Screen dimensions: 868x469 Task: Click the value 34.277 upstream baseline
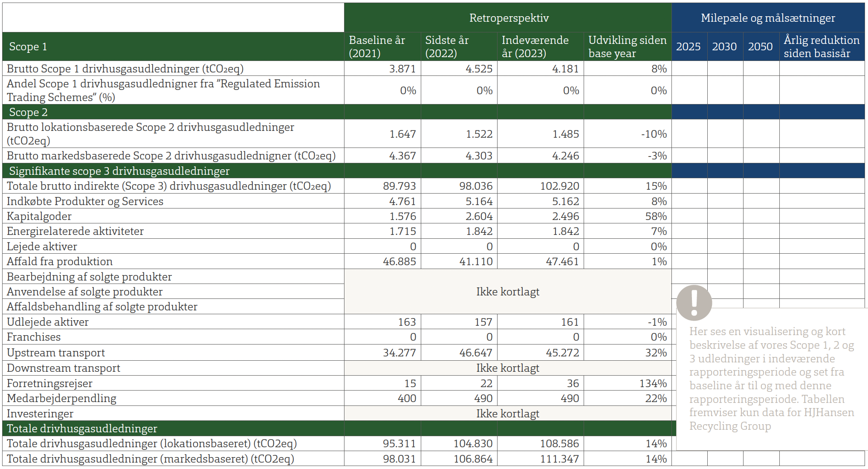[399, 353]
